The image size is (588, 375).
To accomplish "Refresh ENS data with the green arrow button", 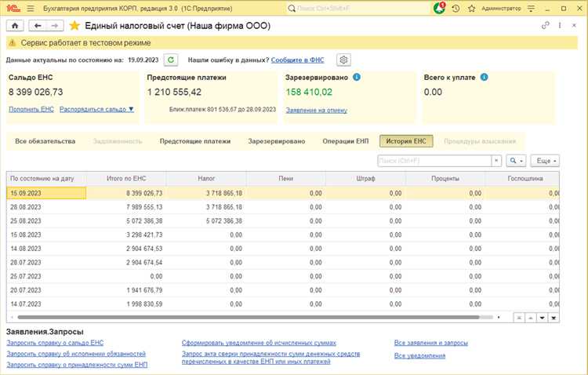I will [171, 60].
